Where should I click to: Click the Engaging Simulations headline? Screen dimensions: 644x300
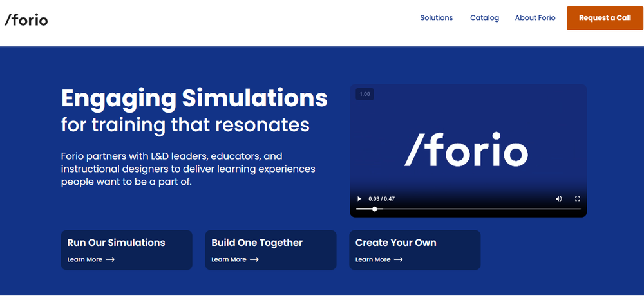[194, 98]
